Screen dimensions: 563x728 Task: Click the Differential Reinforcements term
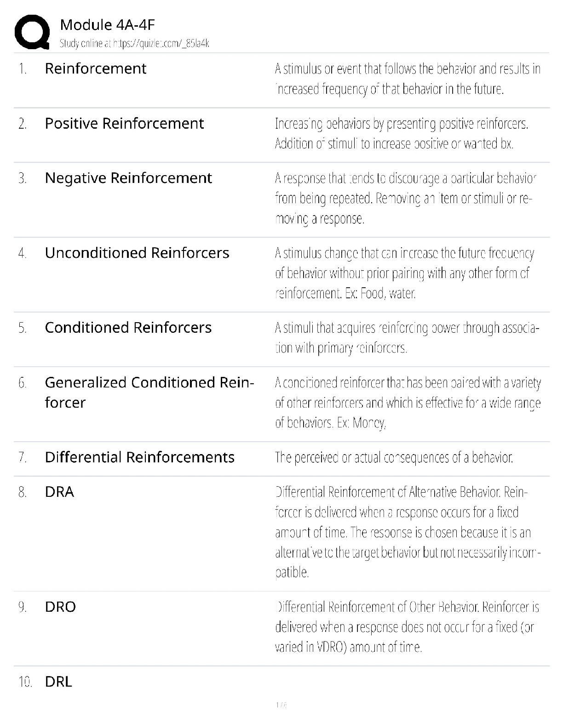pos(140,457)
